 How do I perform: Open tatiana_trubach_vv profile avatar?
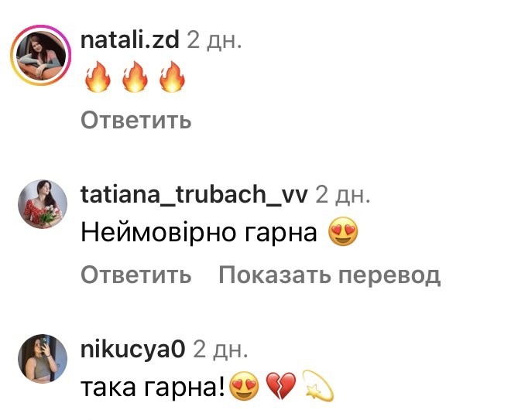tap(43, 204)
